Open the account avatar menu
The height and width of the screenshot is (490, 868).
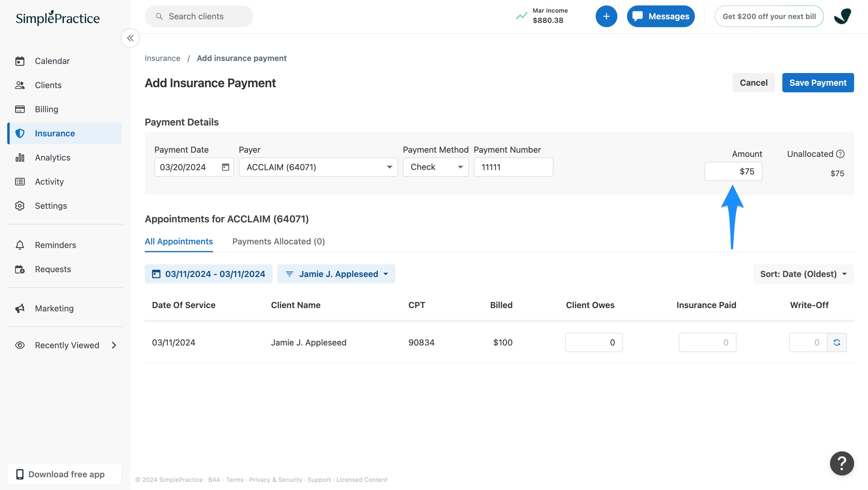tap(842, 16)
